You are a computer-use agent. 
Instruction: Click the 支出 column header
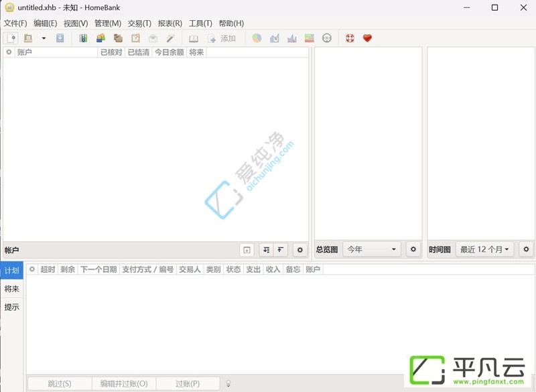coord(253,269)
